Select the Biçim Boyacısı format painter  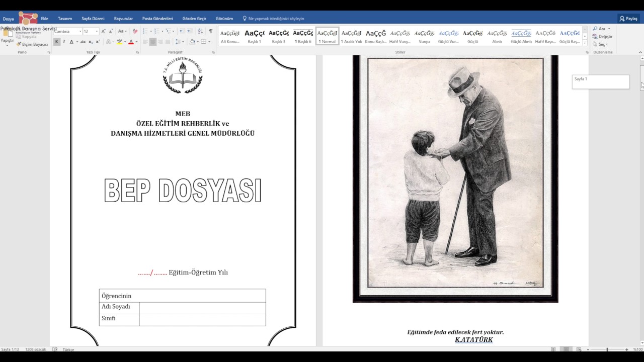pos(32,44)
